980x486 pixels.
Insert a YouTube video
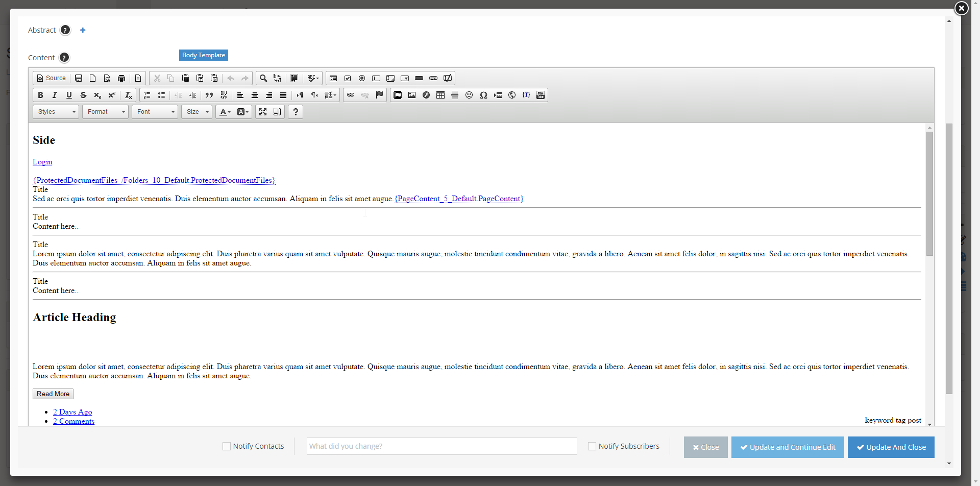(x=540, y=95)
